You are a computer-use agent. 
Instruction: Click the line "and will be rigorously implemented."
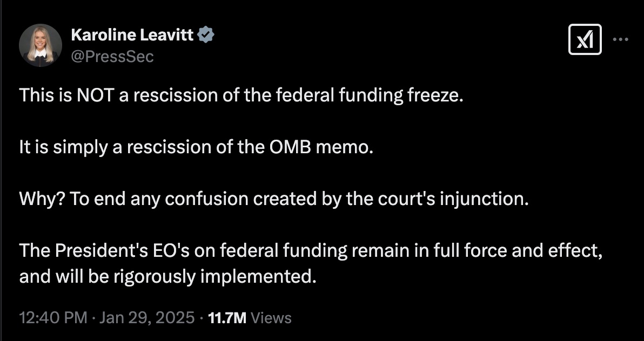pos(167,276)
